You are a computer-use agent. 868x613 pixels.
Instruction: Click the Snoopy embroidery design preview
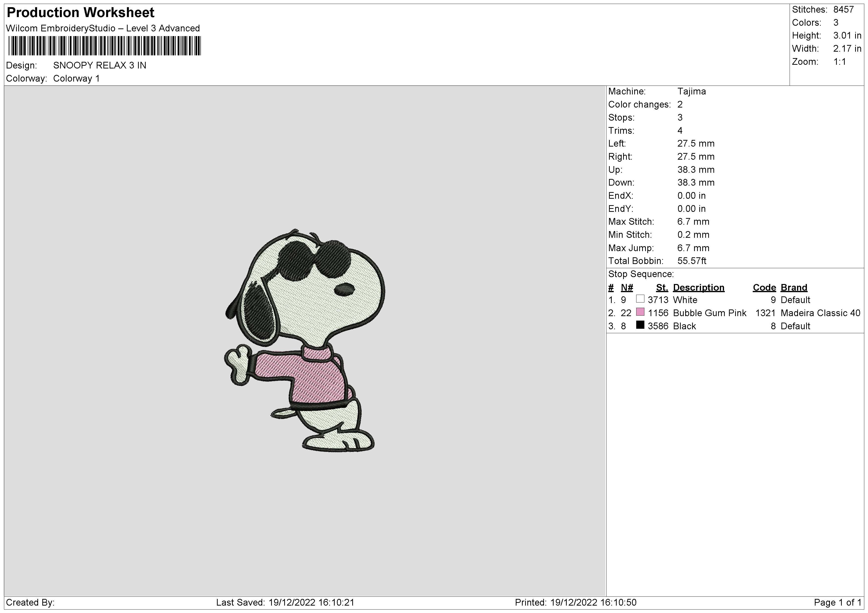[x=305, y=340]
